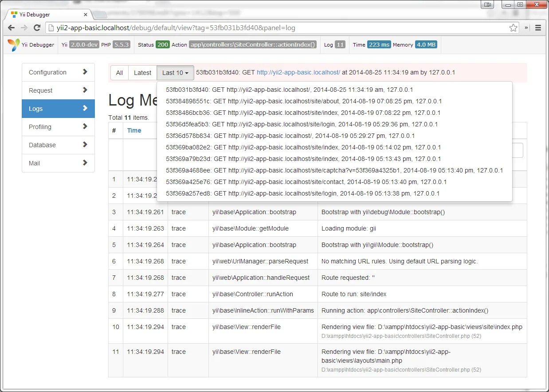Open the Profiling panel
This screenshot has width=549, height=392.
pos(58,127)
